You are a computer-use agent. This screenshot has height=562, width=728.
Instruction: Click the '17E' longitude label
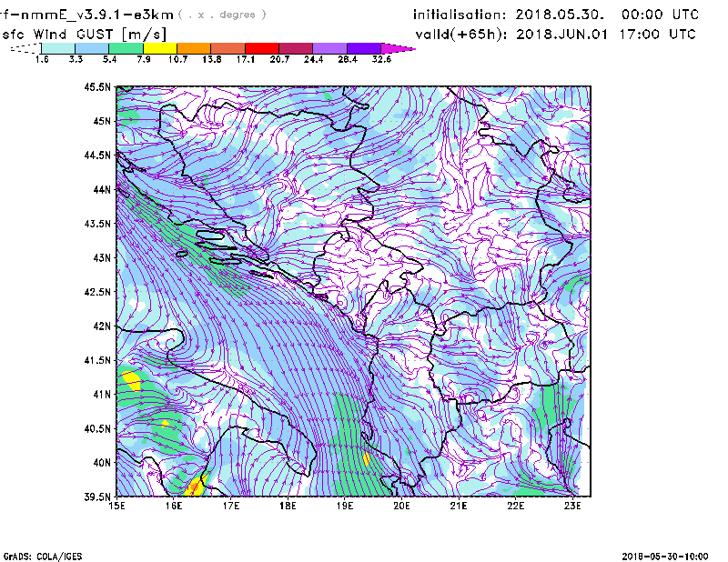point(231,506)
